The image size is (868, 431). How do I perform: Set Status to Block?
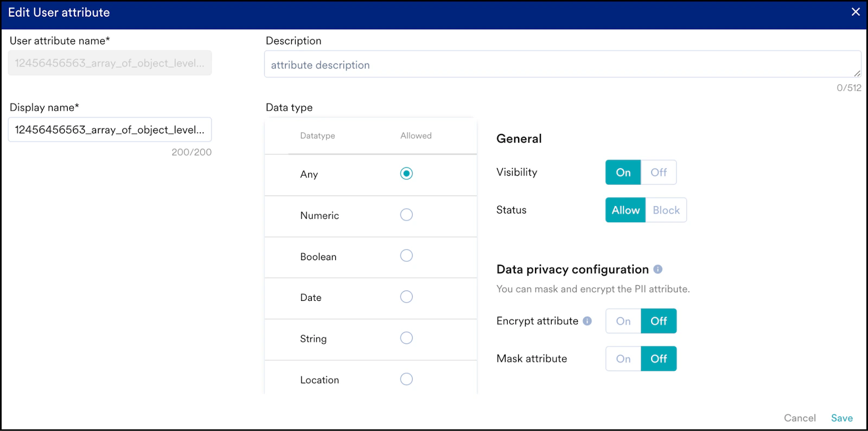click(666, 210)
